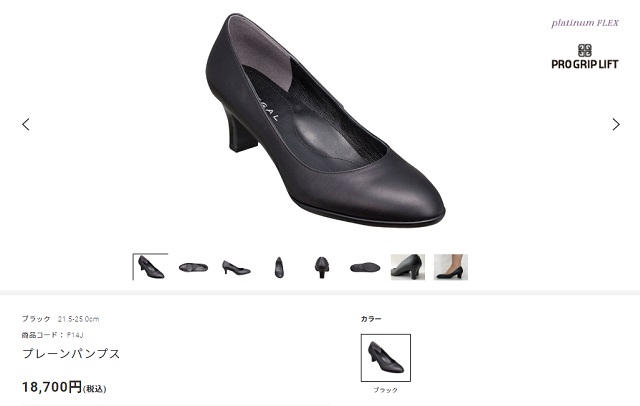View the top-down insole thumbnail
The height and width of the screenshot is (406, 640).
193,267
